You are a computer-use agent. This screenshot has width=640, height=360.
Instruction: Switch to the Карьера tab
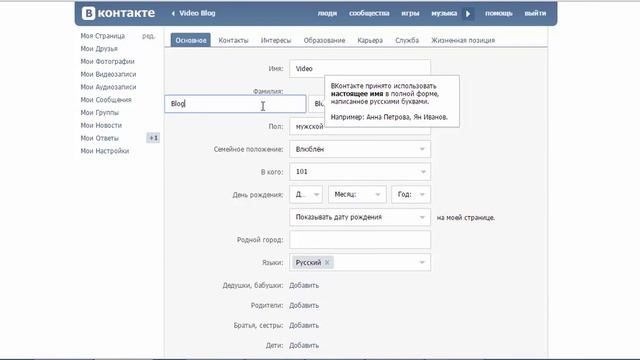pyautogui.click(x=370, y=40)
